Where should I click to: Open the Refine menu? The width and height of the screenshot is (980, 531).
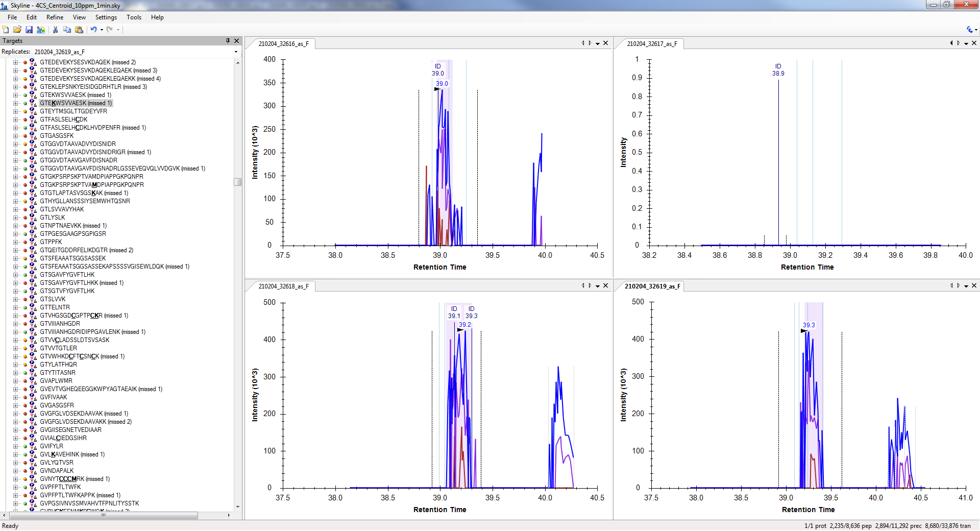(x=55, y=17)
